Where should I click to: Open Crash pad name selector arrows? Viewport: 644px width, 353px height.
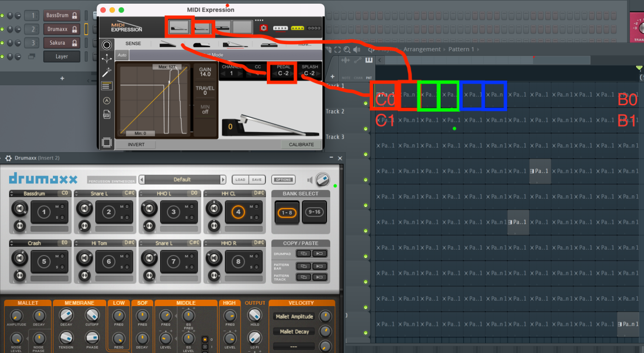point(12,243)
